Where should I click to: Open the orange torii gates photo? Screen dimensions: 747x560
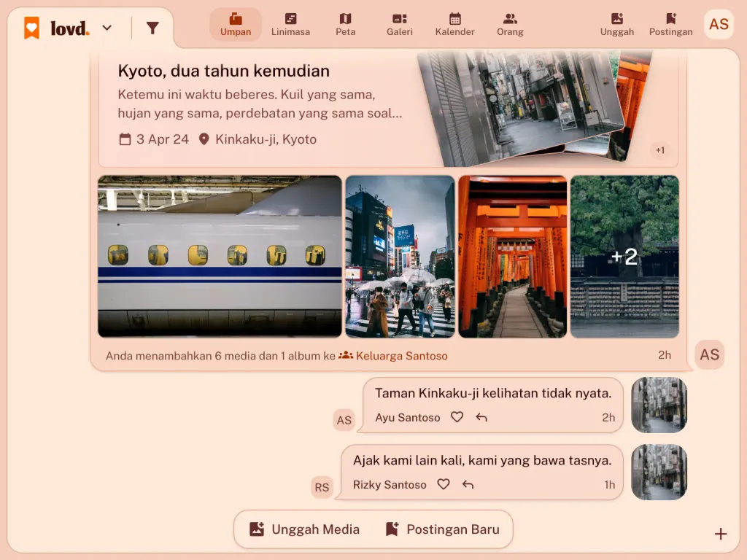pyautogui.click(x=513, y=257)
